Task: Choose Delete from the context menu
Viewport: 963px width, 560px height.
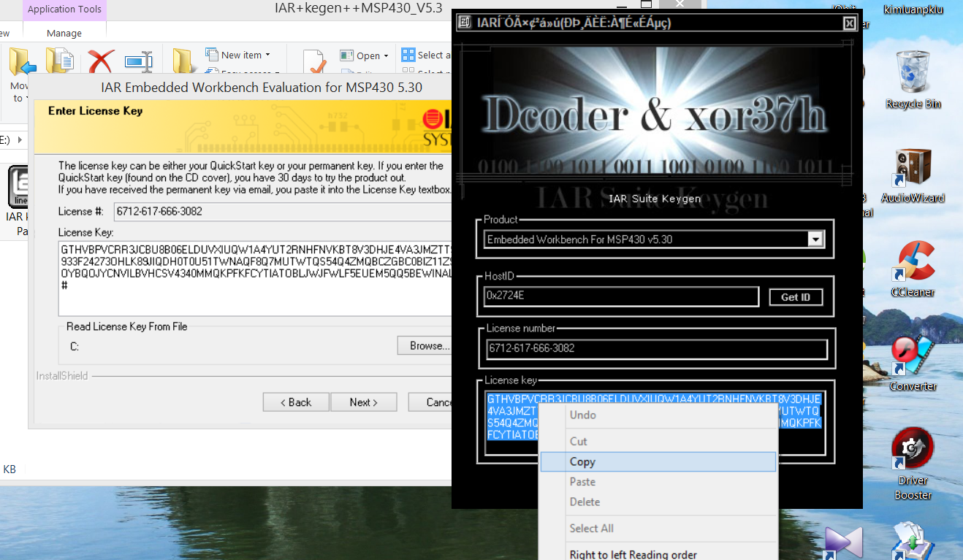Action: point(658,502)
